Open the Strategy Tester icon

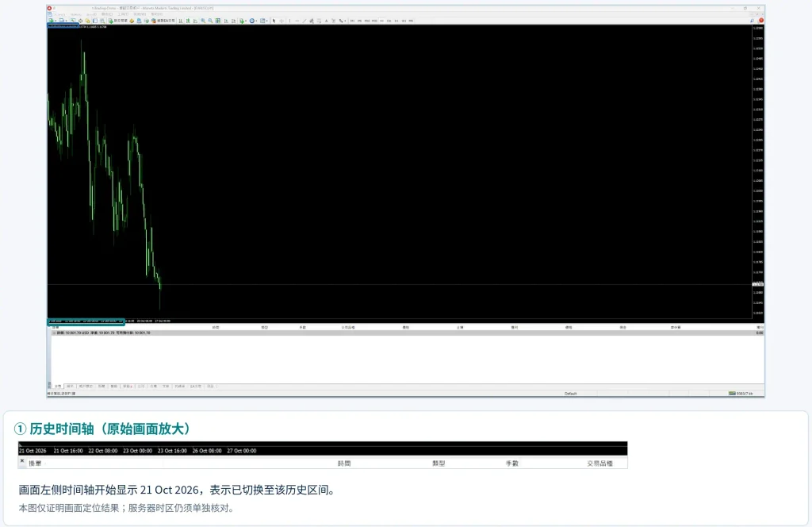click(x=102, y=21)
